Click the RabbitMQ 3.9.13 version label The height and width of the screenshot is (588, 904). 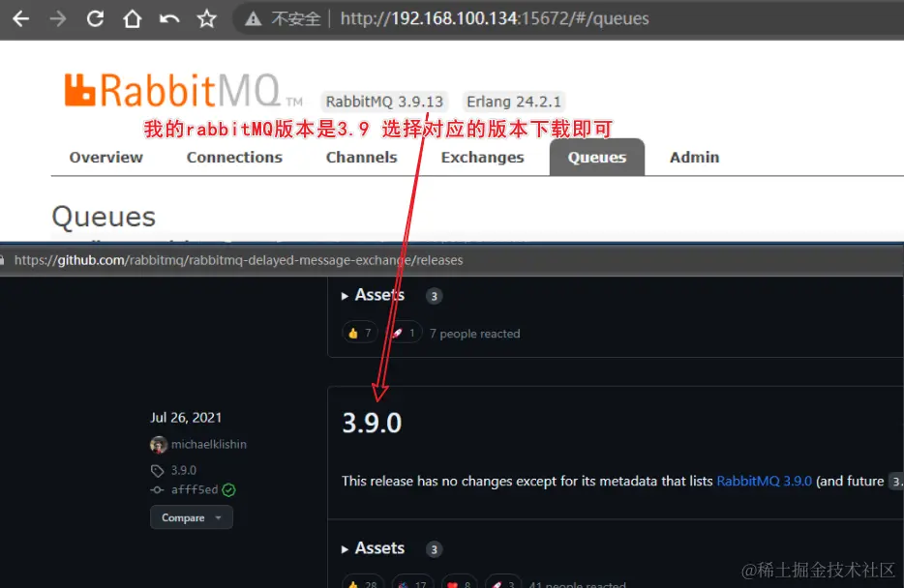[x=384, y=102]
